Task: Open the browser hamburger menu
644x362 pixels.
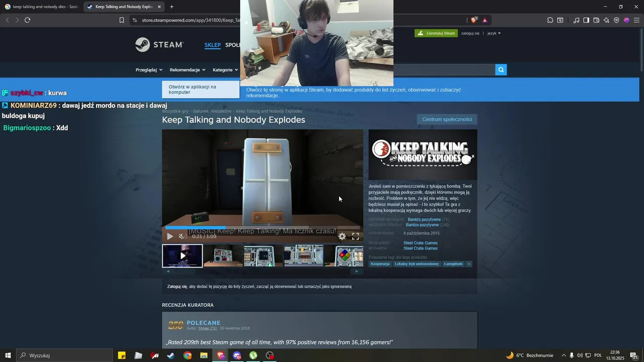Action: 636,20
